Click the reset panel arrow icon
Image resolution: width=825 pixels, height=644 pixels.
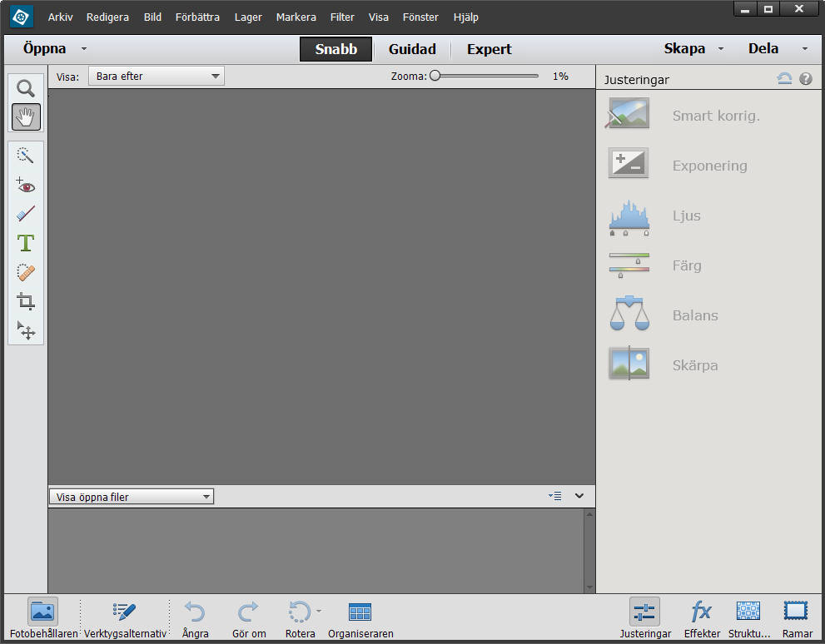point(784,79)
